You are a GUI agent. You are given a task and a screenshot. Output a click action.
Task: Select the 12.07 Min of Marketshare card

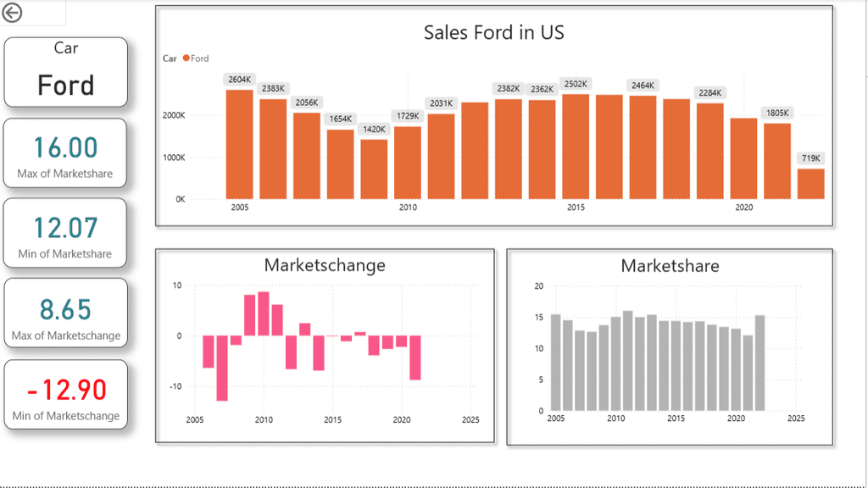(x=66, y=234)
